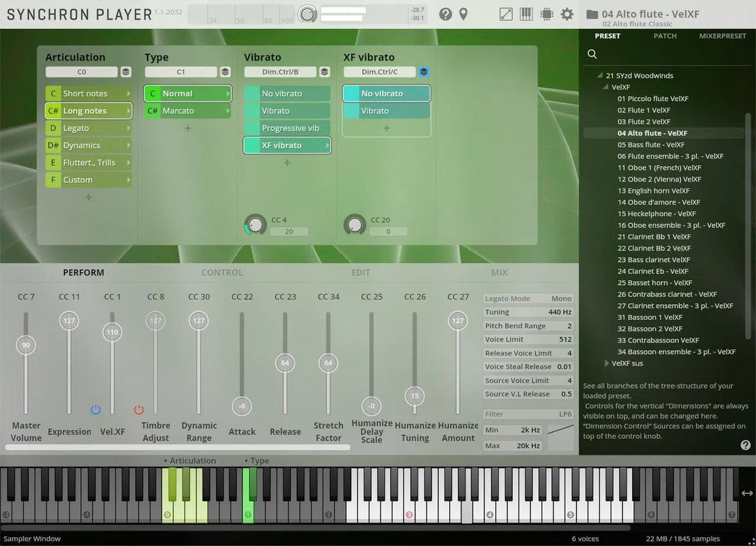This screenshot has height=546, width=756.
Task: Toggle the piano keyboard view icon
Action: point(526,14)
